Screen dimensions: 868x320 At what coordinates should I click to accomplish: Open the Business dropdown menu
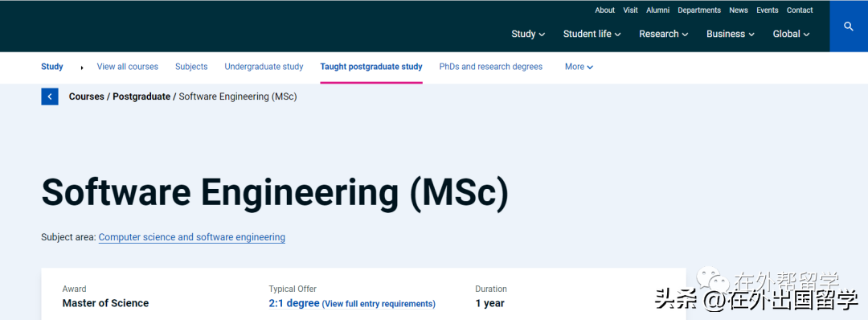[x=730, y=34]
